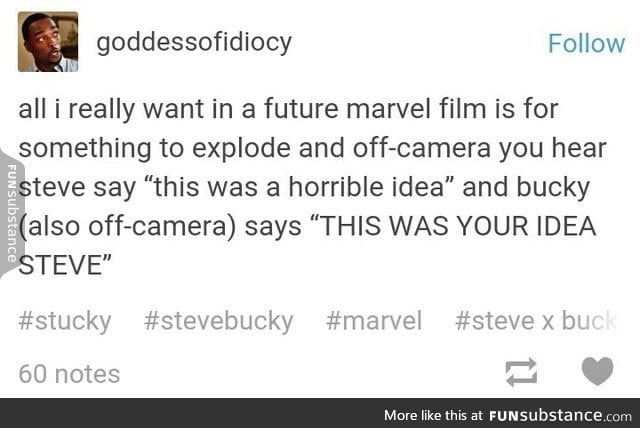Click the vertical FUNsubstance side tab

click(11, 213)
